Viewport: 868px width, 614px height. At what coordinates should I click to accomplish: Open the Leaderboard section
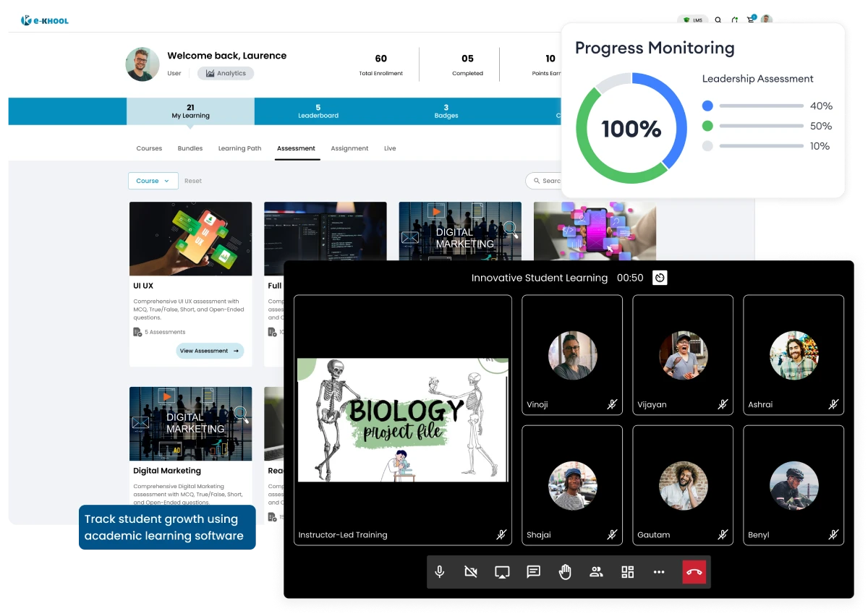[x=318, y=111]
